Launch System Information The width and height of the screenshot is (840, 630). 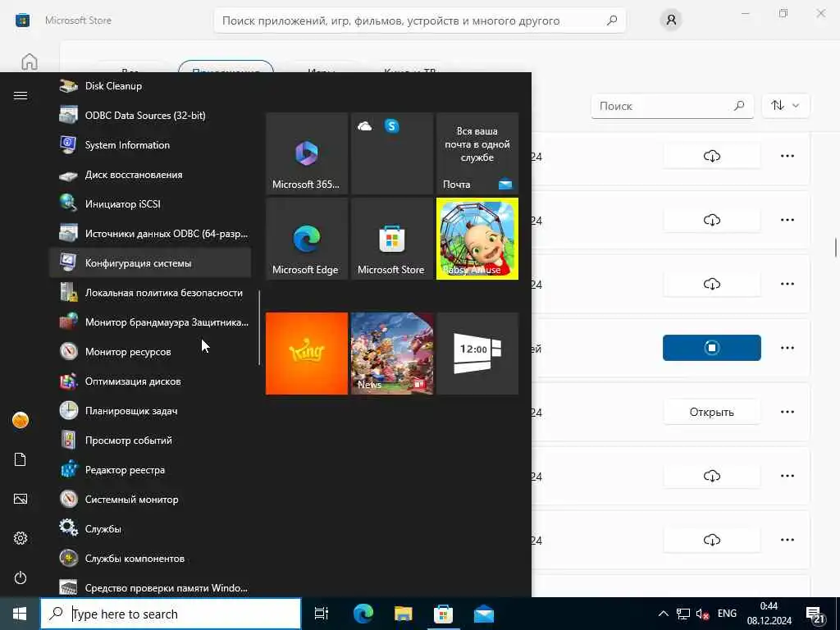click(150, 144)
